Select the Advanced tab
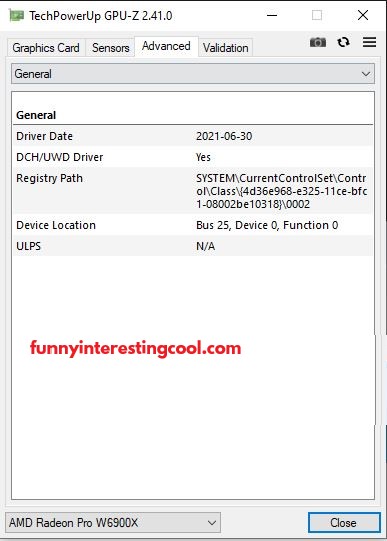The width and height of the screenshot is (387, 541). pos(166,46)
